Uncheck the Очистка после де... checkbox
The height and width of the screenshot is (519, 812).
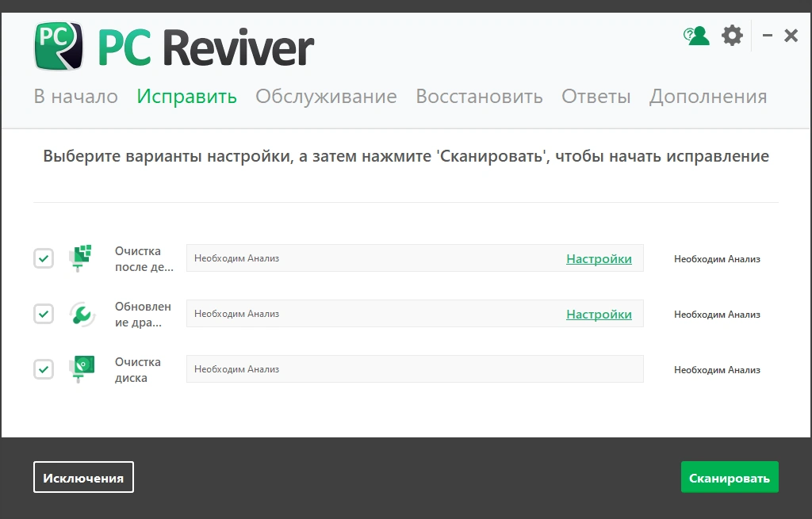[x=44, y=258]
